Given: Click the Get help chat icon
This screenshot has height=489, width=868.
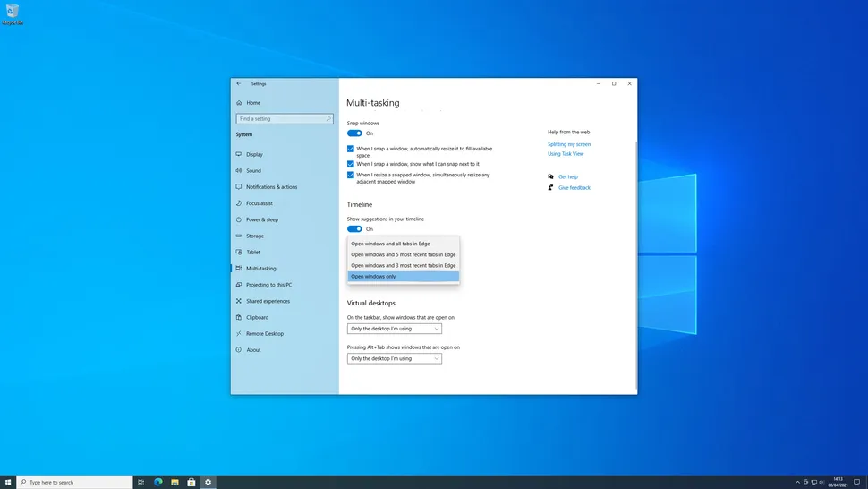Looking at the screenshot, I should point(551,176).
